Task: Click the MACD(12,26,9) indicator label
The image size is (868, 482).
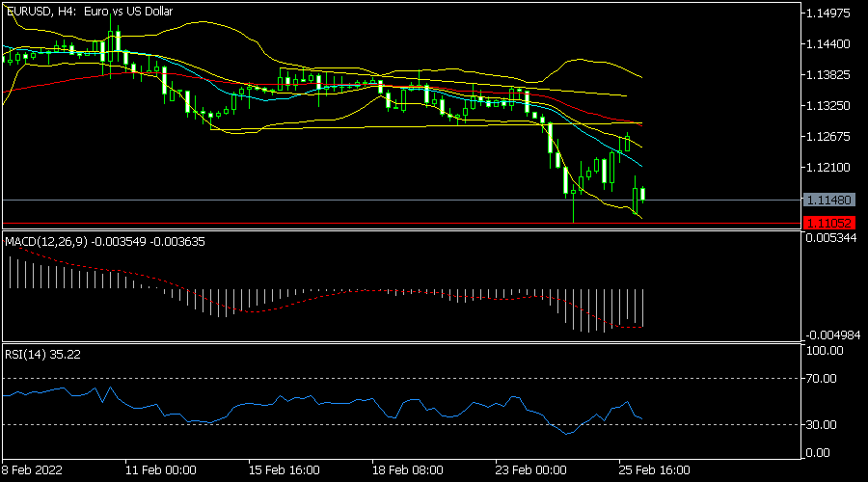Action: pos(104,242)
